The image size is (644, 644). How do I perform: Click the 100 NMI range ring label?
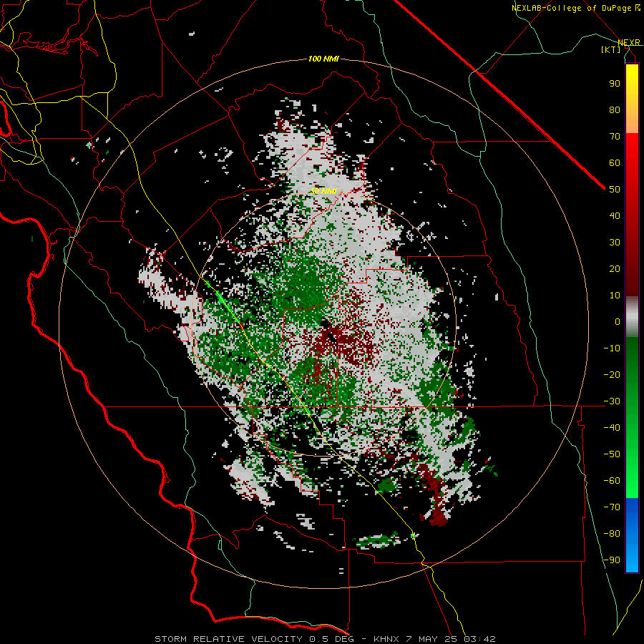[323, 59]
